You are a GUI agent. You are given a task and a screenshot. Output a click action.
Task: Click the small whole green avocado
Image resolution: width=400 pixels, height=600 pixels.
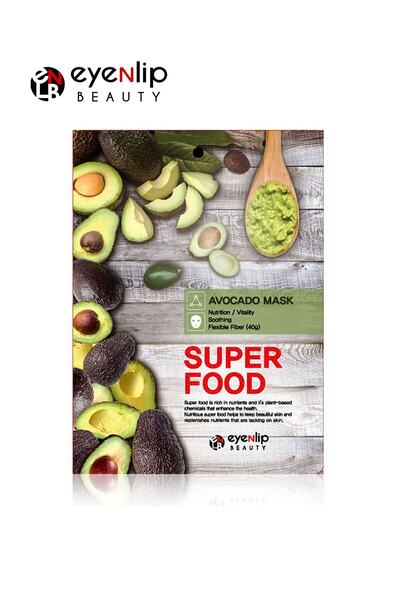[162, 276]
